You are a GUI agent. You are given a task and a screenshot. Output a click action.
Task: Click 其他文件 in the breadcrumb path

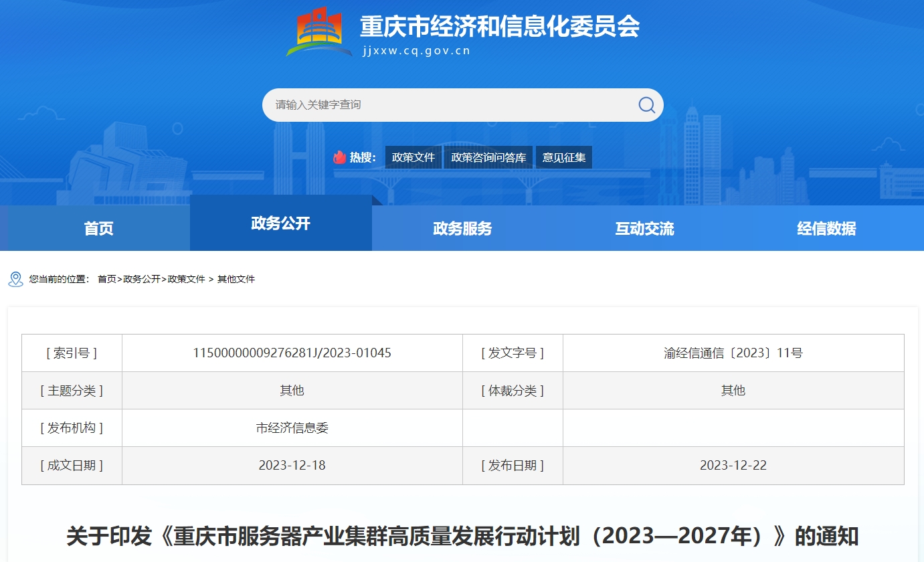coord(236,279)
